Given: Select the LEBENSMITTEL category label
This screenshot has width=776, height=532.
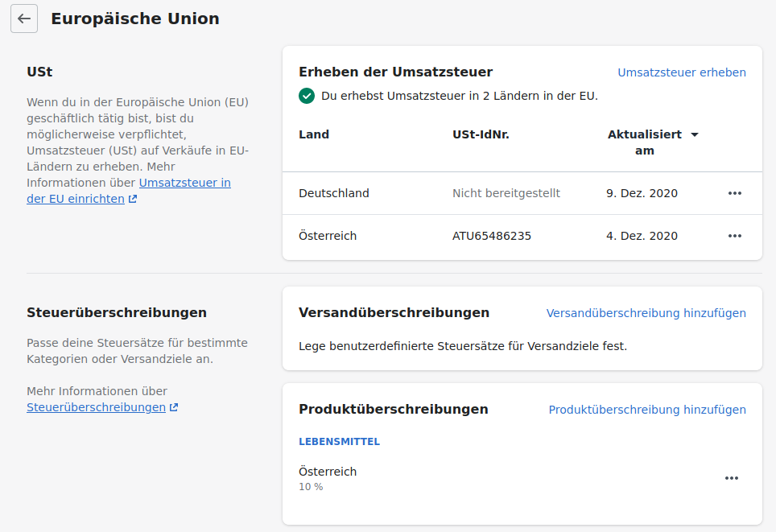Looking at the screenshot, I should pyautogui.click(x=339, y=442).
